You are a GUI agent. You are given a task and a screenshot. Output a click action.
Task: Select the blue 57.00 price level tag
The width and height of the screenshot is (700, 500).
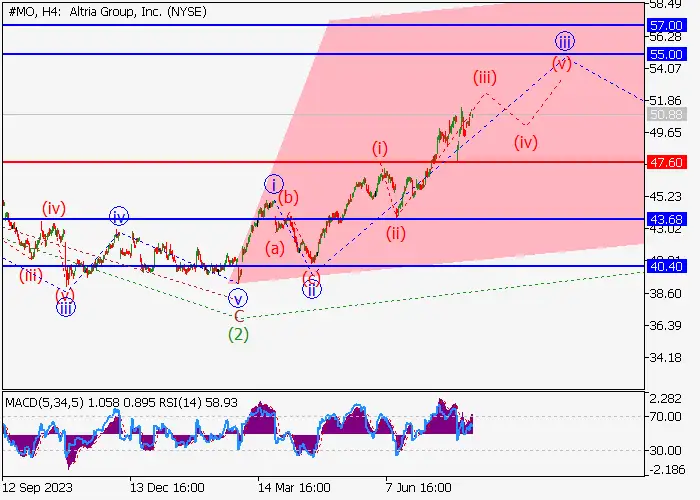point(666,25)
